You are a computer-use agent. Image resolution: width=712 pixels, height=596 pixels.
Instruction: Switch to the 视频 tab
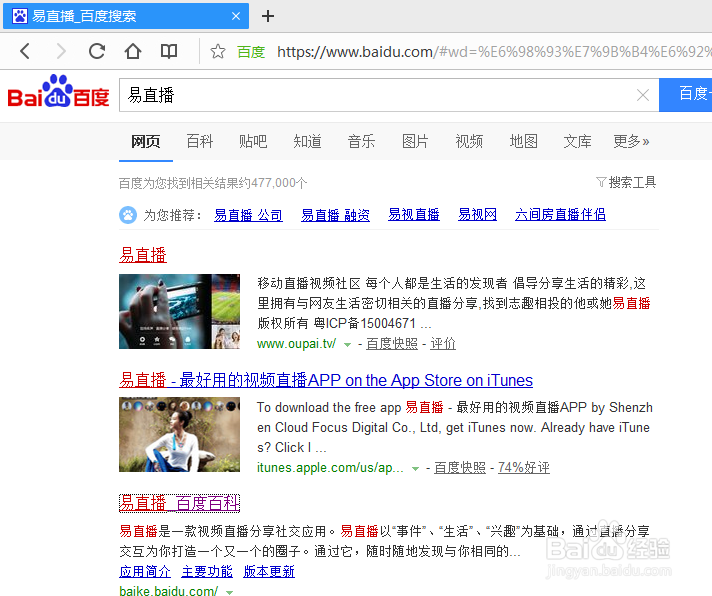[469, 142]
